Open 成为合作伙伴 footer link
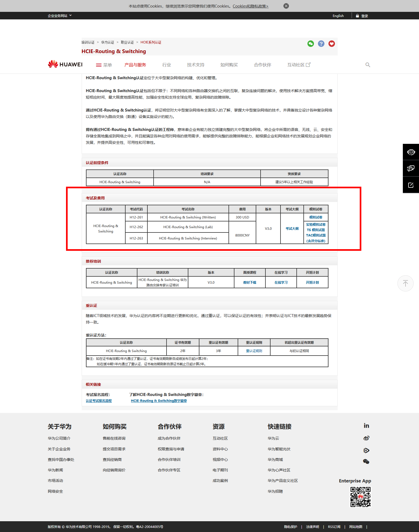The width and height of the screenshot is (419, 532). tap(169, 439)
